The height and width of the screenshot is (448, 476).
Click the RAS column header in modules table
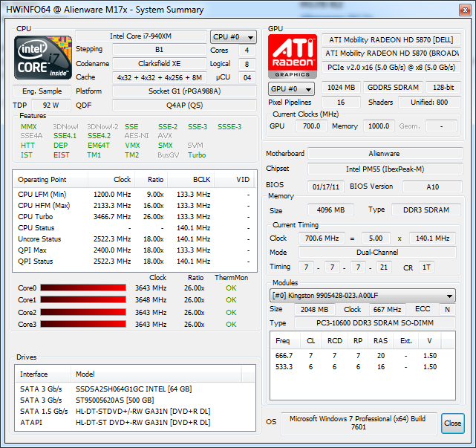tap(380, 341)
